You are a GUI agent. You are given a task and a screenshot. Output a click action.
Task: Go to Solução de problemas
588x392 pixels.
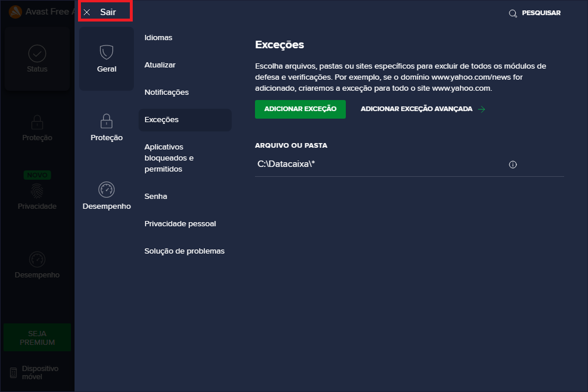point(185,251)
